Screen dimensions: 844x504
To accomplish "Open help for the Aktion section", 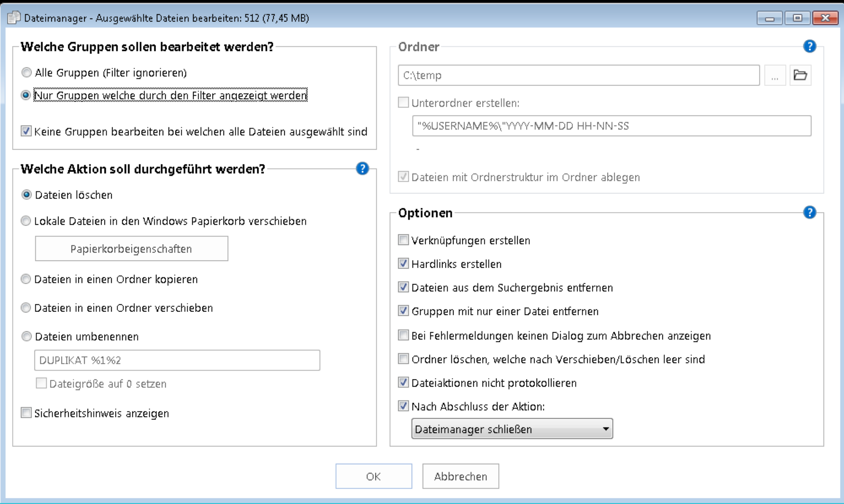I will (x=362, y=169).
